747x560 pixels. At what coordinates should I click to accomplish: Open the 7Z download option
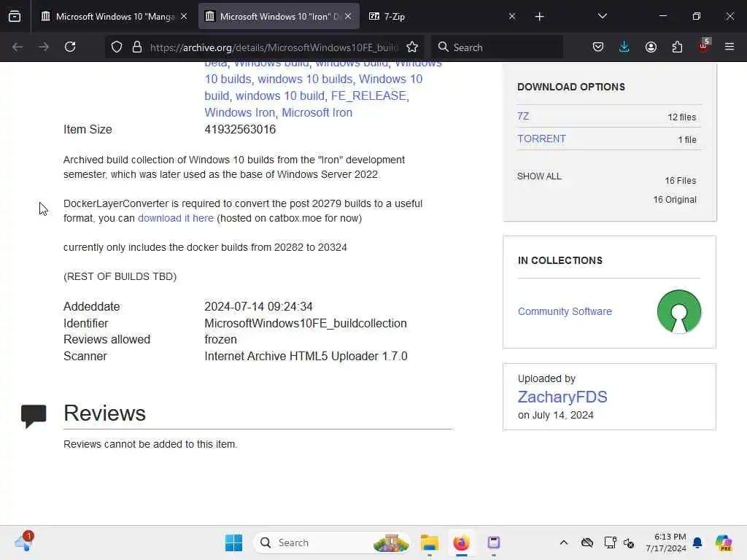coord(523,116)
